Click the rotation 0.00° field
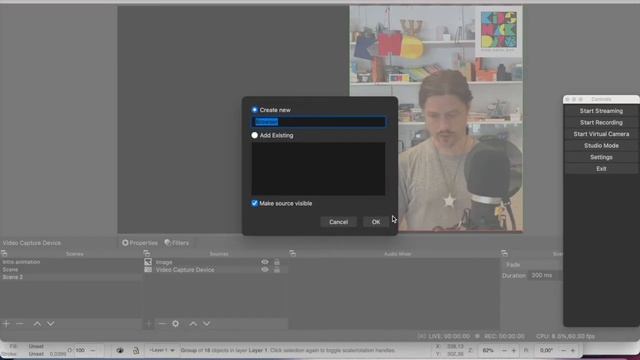 click(546, 350)
